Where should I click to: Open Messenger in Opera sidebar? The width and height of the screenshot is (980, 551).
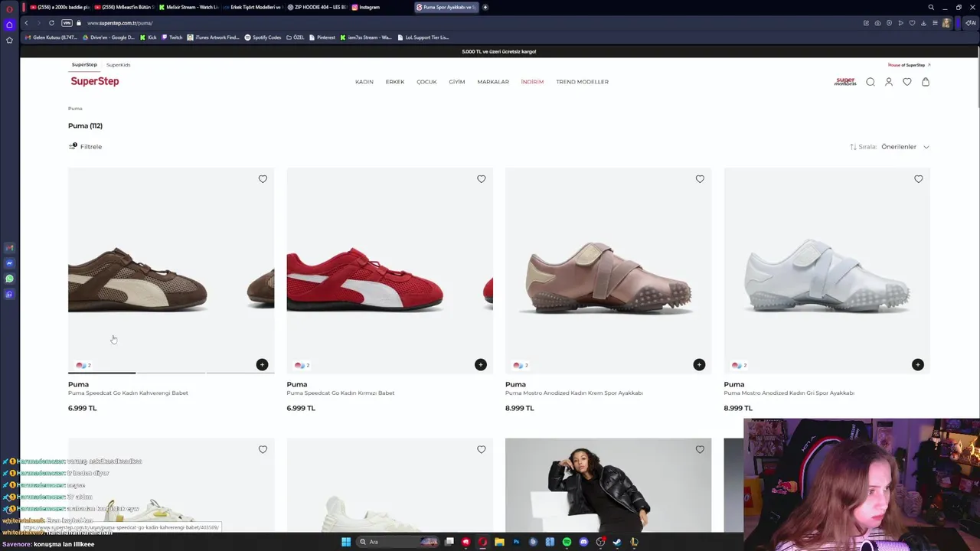tap(9, 263)
